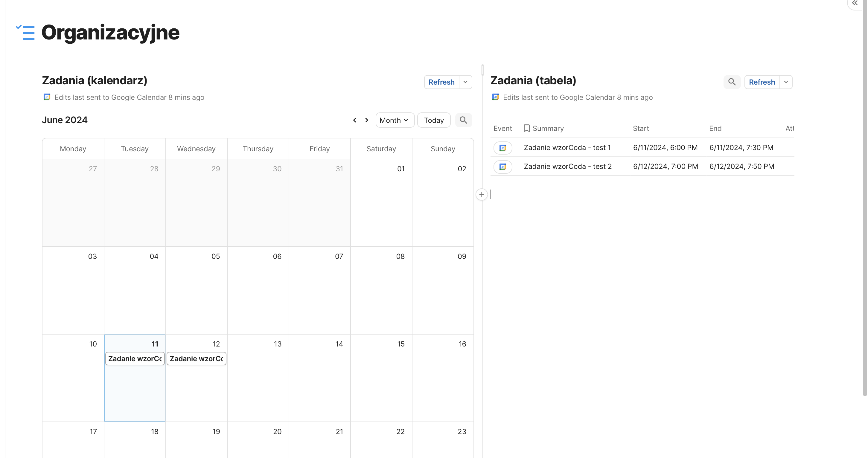Click Google Calendar icon under Zadania (kalendarz)
868x458 pixels.
[47, 97]
